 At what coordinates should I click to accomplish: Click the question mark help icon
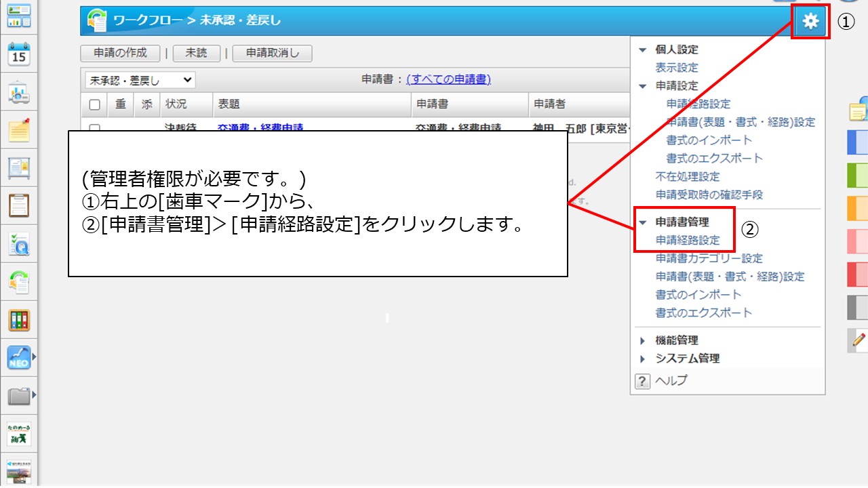(642, 381)
